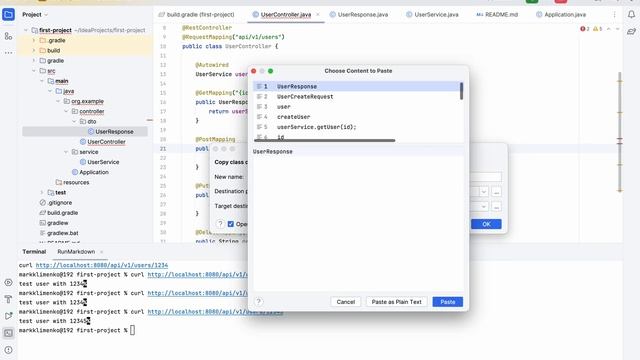Image resolution: width=640 pixels, height=360 pixels.
Task: Switch to Application.java tab
Action: (x=561, y=15)
